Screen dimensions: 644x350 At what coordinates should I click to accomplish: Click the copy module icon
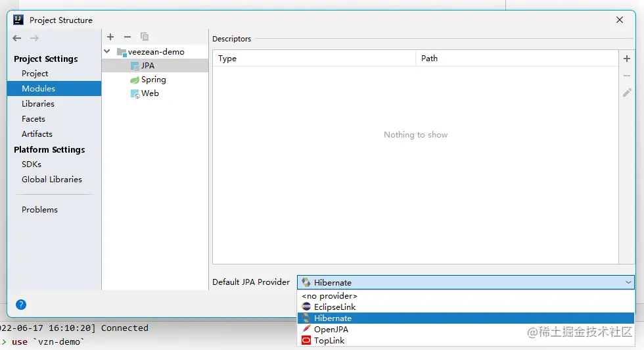pyautogui.click(x=145, y=37)
